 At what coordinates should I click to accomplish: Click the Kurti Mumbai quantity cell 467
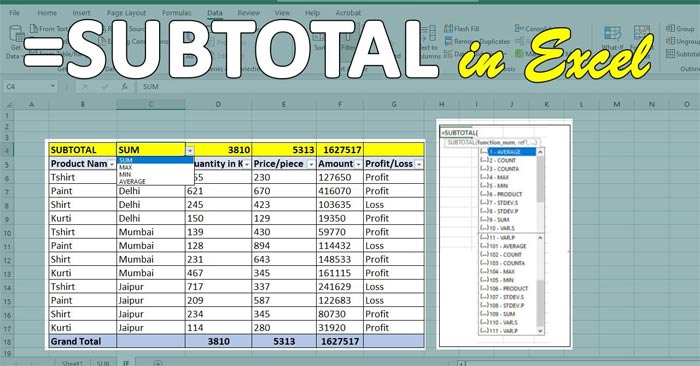click(218, 273)
